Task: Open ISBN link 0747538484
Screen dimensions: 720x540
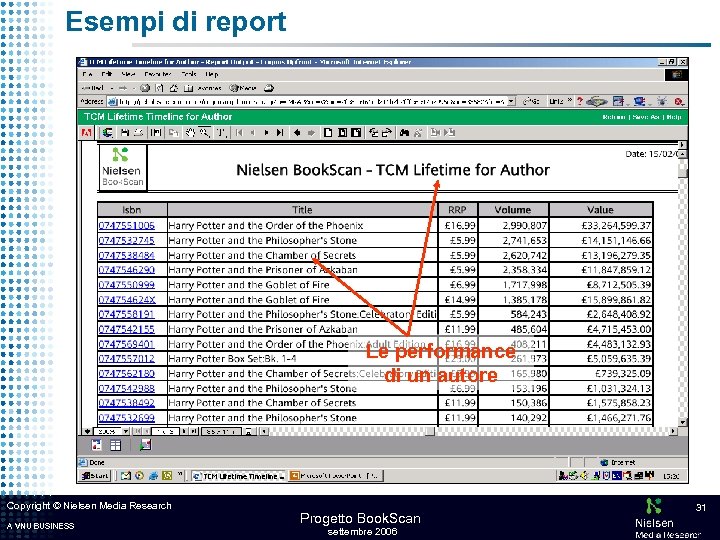Action: 126,255
